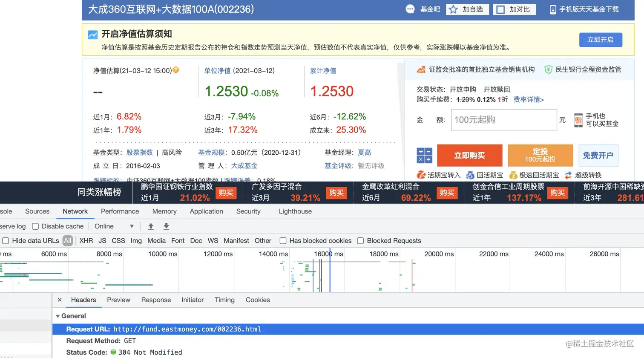Select the Network tab
Screen dimensions: 644x358
point(75,211)
